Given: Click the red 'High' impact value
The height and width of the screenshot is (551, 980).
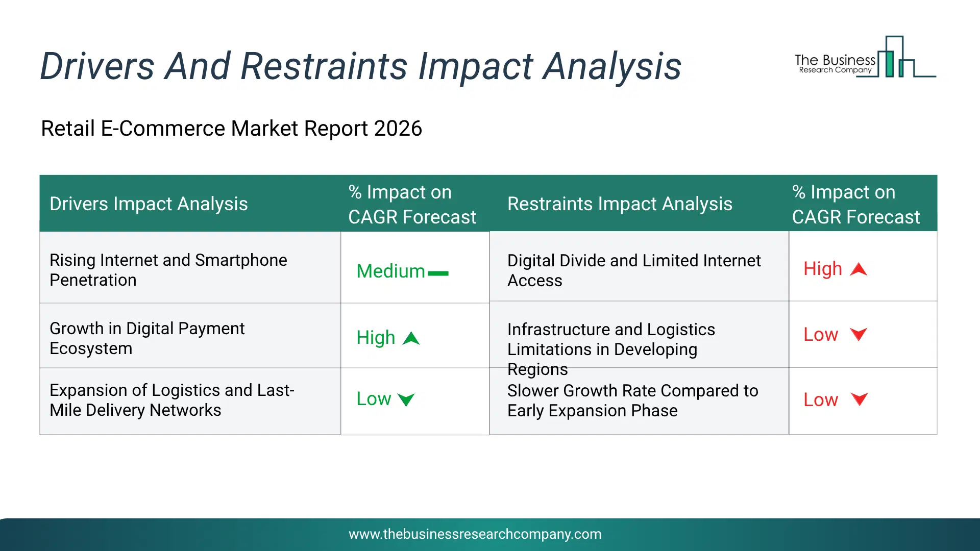Looking at the screenshot, I should coord(823,269).
